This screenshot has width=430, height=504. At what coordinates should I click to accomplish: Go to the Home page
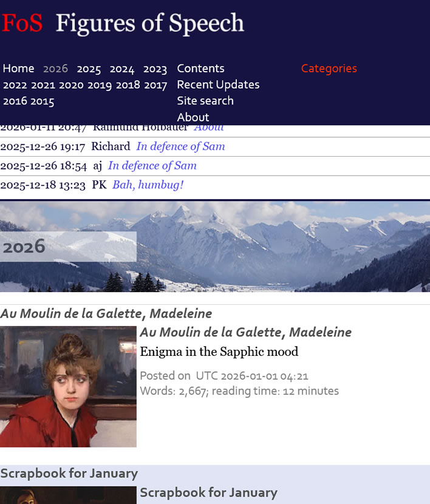(18, 69)
